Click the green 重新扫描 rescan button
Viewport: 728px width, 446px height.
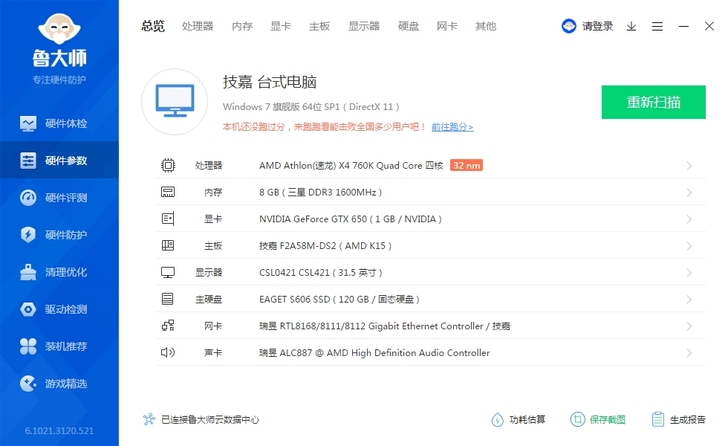pos(653,102)
